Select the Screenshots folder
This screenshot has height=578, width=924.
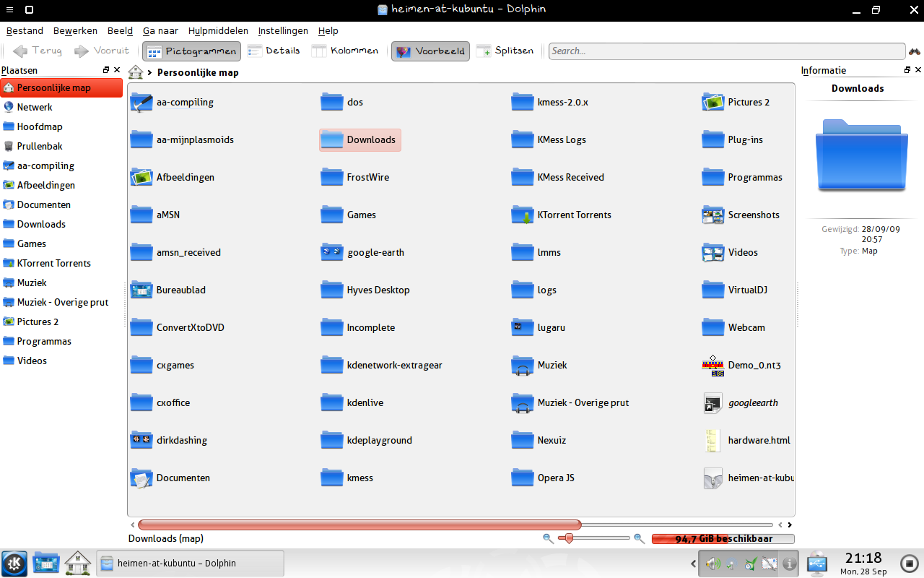point(741,215)
